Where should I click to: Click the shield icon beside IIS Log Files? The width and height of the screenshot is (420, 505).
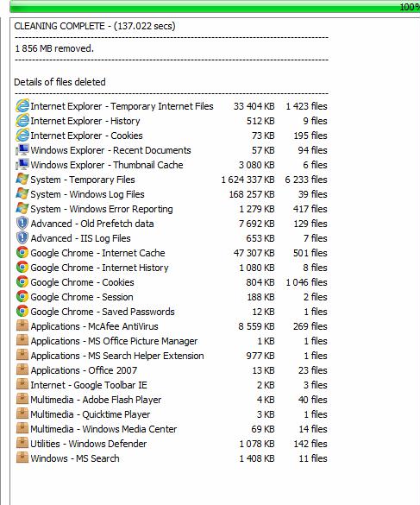[22, 238]
